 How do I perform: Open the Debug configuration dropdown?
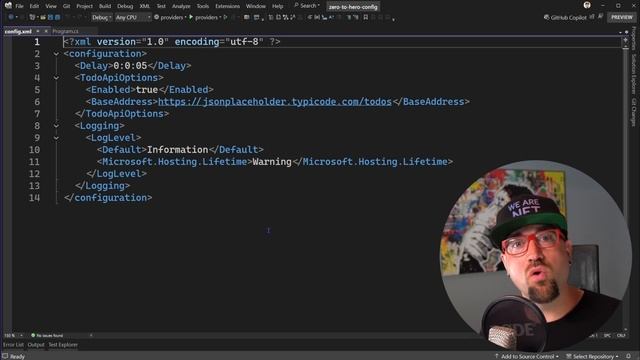pos(102,17)
